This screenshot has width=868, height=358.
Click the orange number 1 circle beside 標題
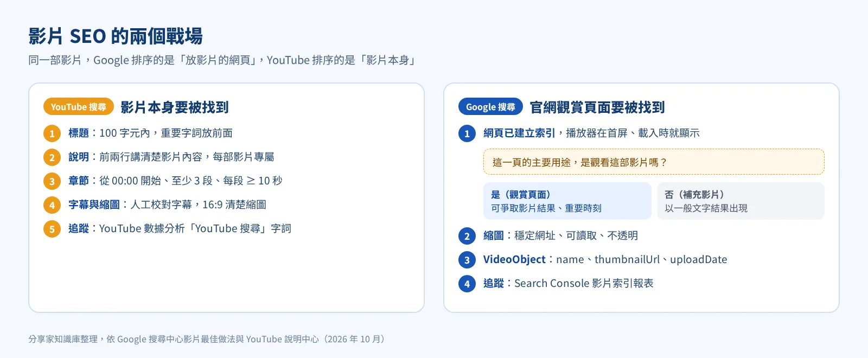coord(52,133)
